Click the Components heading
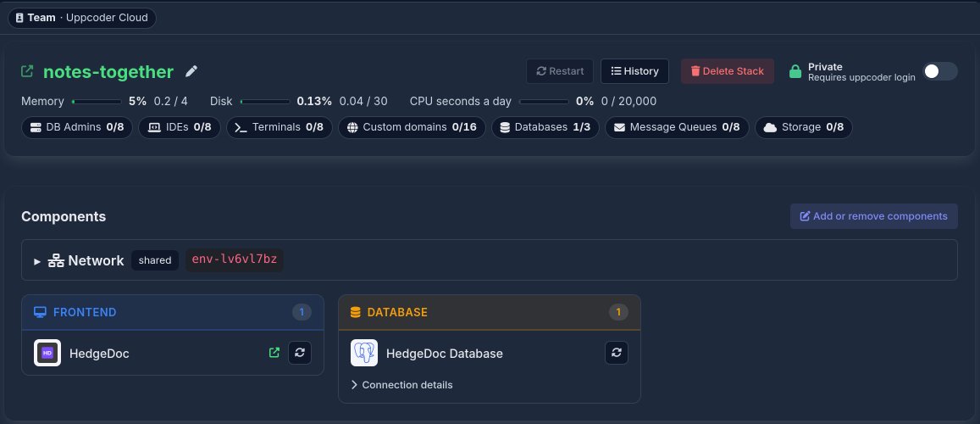 pyautogui.click(x=64, y=216)
